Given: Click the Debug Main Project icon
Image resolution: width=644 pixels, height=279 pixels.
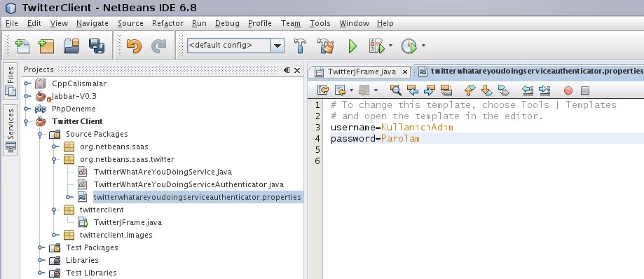Looking at the screenshot, I should pyautogui.click(x=376, y=46).
